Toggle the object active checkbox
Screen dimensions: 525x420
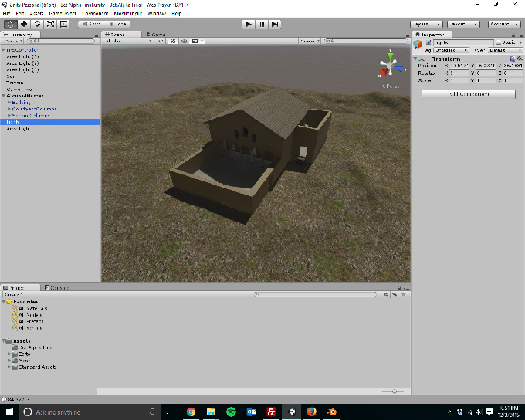pyautogui.click(x=428, y=42)
